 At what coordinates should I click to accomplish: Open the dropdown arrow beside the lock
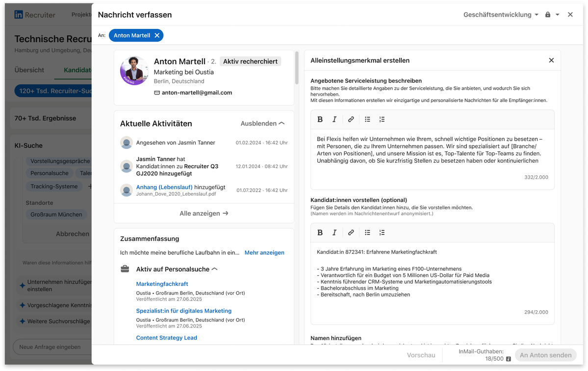558,15
